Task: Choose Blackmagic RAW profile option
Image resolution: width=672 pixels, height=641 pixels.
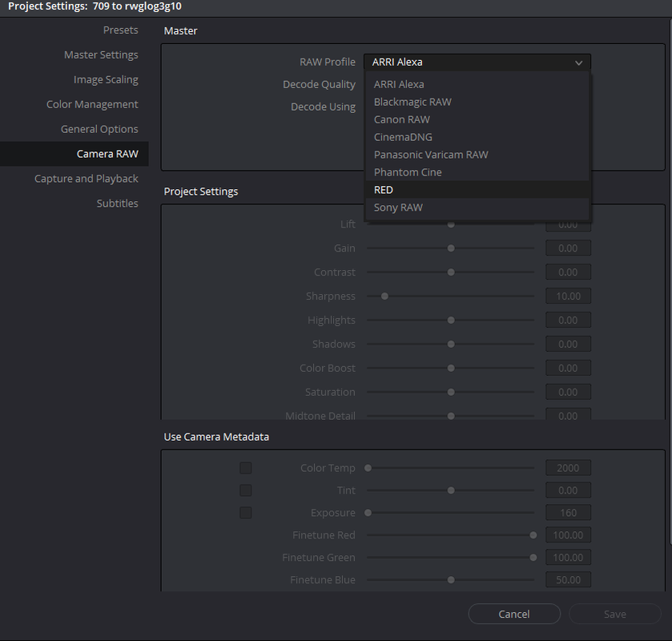Action: coord(477,102)
